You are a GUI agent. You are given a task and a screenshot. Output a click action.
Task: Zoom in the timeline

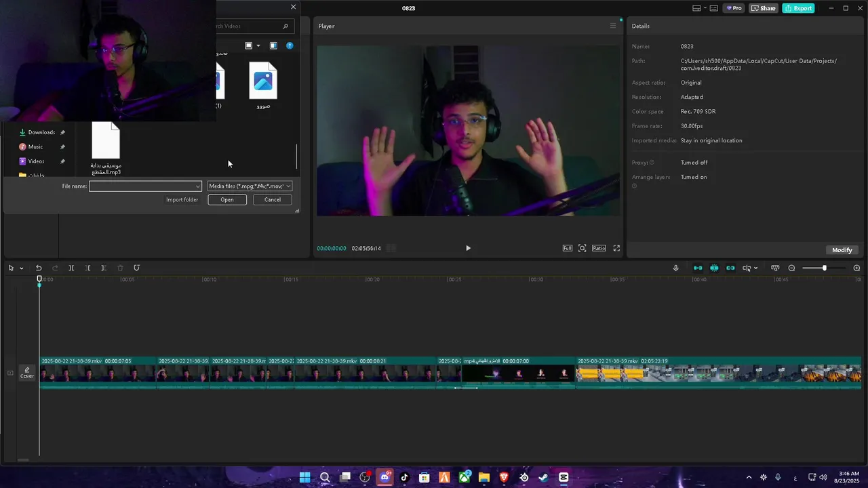(856, 268)
